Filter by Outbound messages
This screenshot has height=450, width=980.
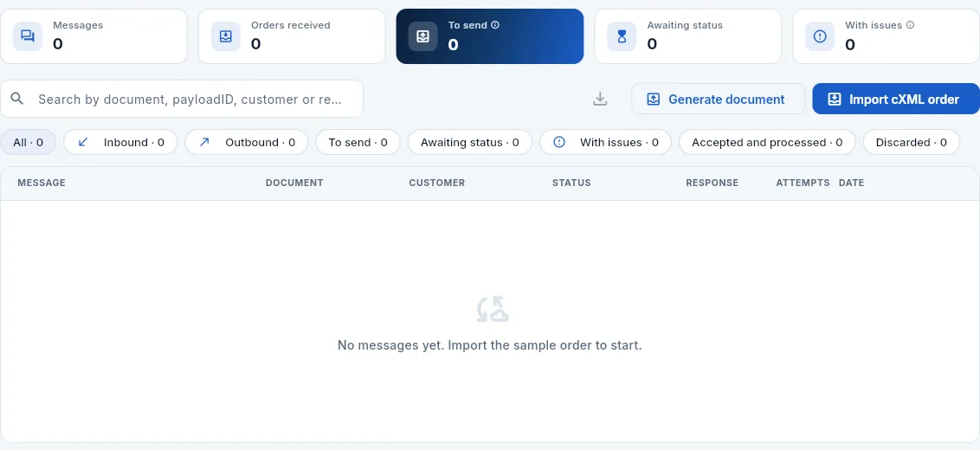(x=246, y=143)
